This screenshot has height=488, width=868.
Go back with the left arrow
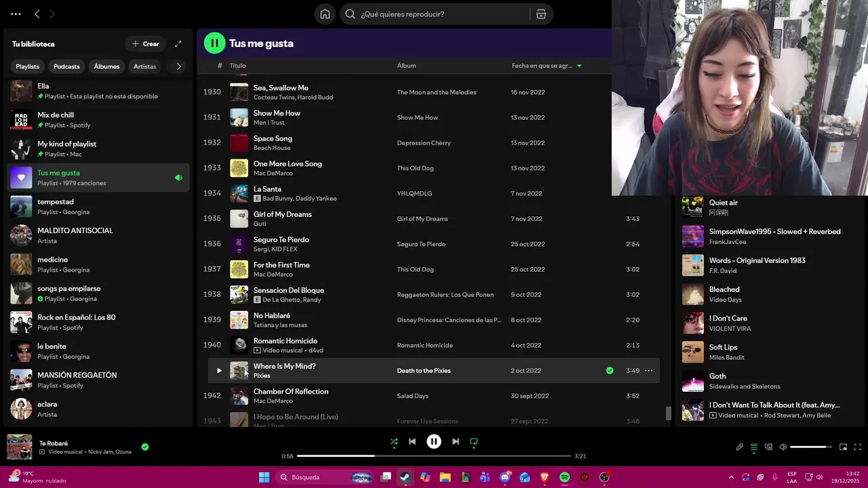point(37,14)
